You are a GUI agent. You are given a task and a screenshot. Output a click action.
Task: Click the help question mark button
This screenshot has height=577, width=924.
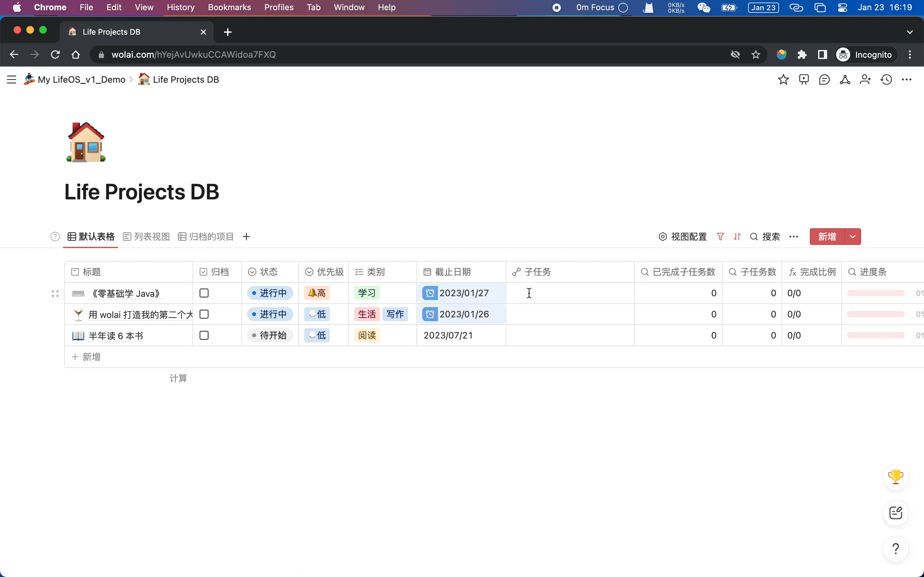[x=895, y=549]
